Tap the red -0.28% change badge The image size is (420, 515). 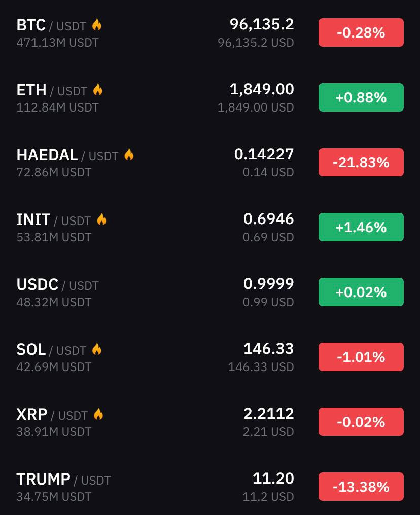coord(361,32)
